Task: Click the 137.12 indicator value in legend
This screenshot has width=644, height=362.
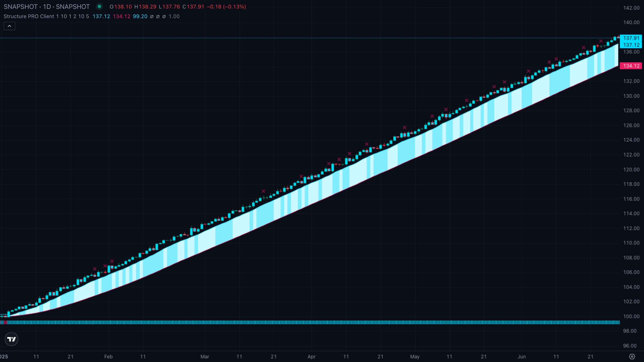Action: pyautogui.click(x=101, y=16)
